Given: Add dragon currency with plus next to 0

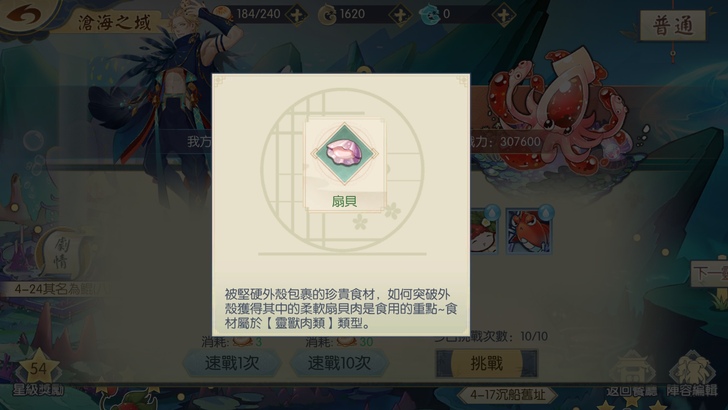Looking at the screenshot, I should coord(503,15).
